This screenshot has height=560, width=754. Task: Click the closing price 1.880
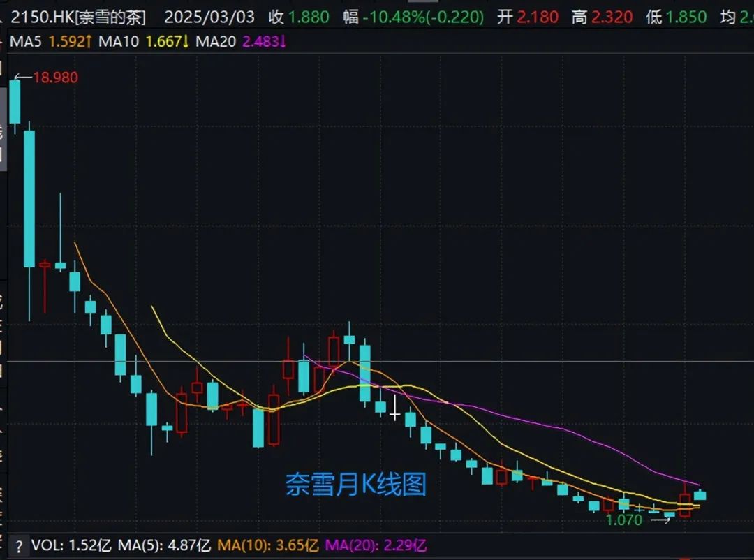click(309, 17)
